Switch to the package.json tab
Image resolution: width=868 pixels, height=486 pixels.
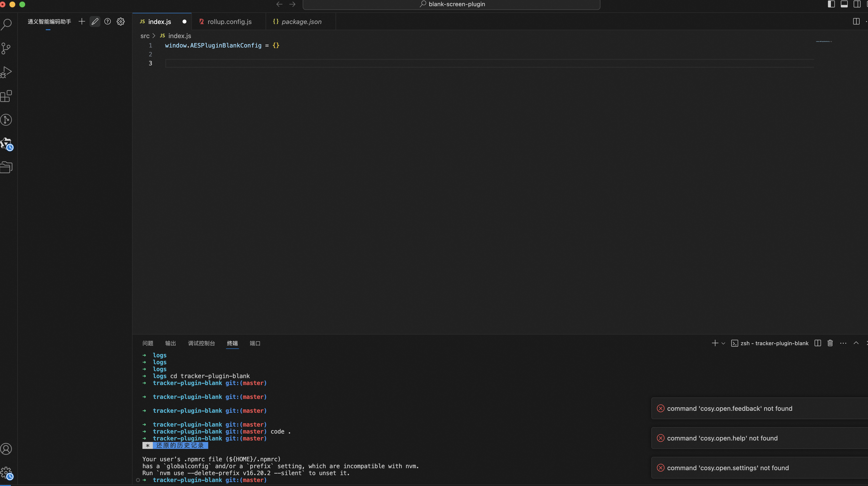(x=301, y=22)
